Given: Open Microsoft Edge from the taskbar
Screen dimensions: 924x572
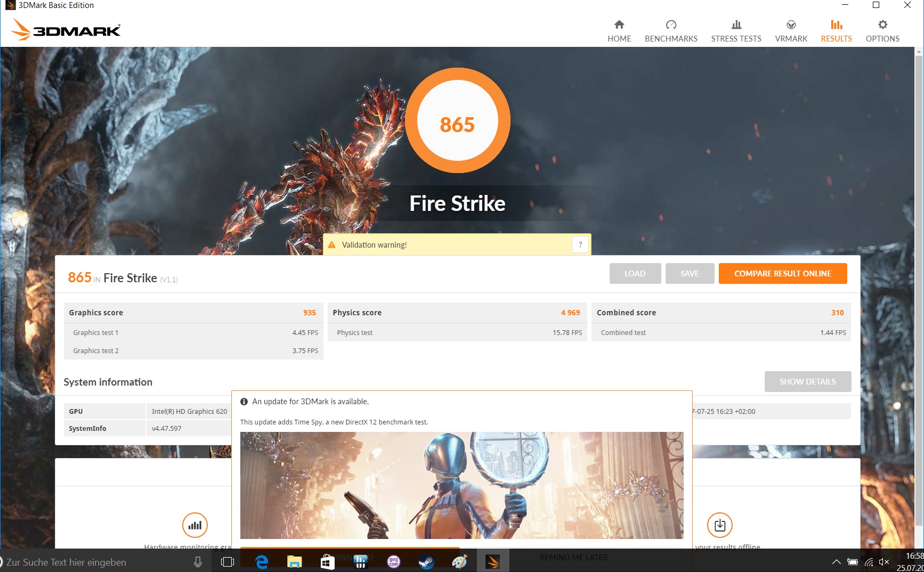Looking at the screenshot, I should coord(262,561).
